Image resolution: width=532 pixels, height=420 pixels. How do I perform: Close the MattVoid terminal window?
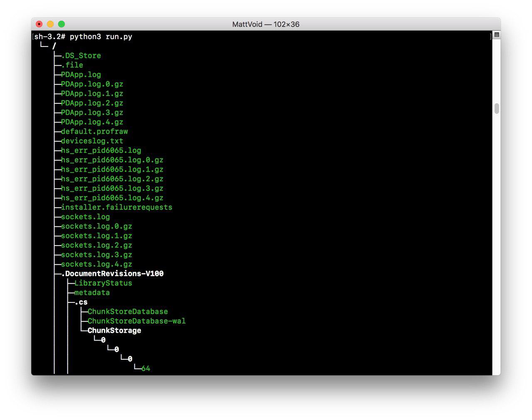click(39, 24)
